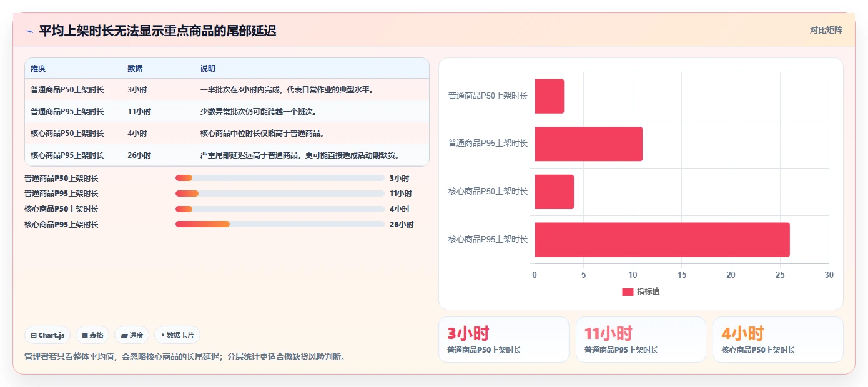868x387 pixels.
Task: Click the 普通商品P50上架时长 progress bar
Action: tap(280, 178)
